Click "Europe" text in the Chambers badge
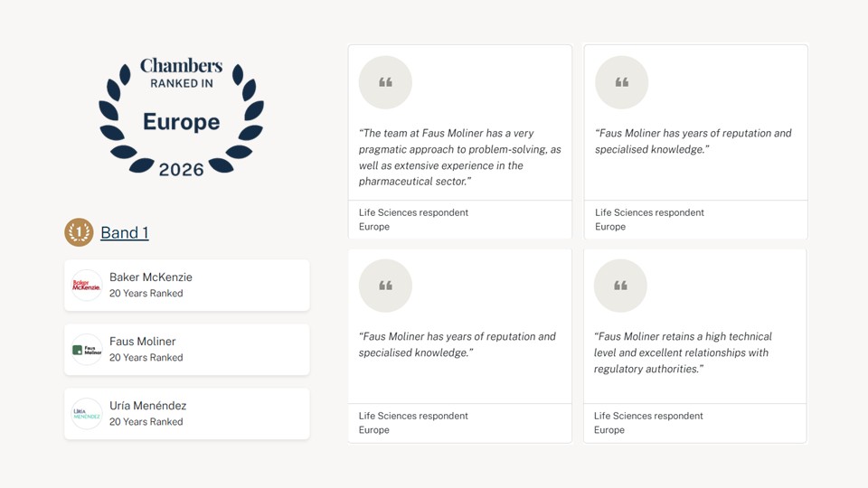This screenshot has height=488, width=868. [x=181, y=122]
